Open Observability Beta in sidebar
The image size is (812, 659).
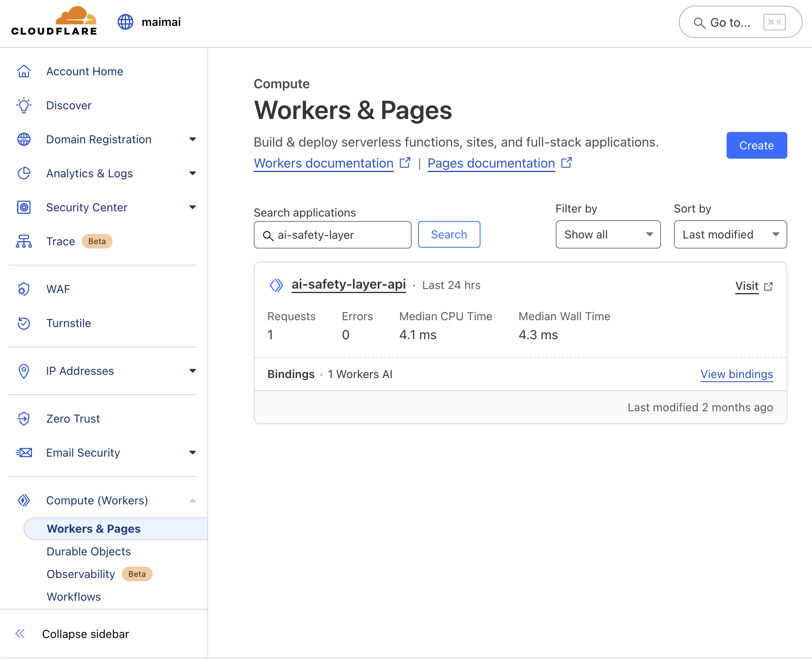(x=99, y=574)
